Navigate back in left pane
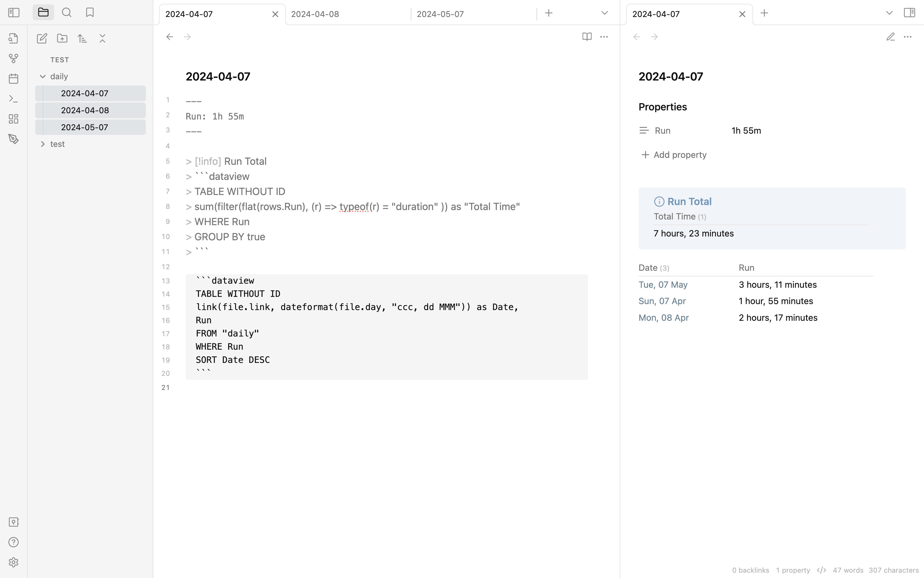Viewport: 924px width, 578px height. point(170,37)
